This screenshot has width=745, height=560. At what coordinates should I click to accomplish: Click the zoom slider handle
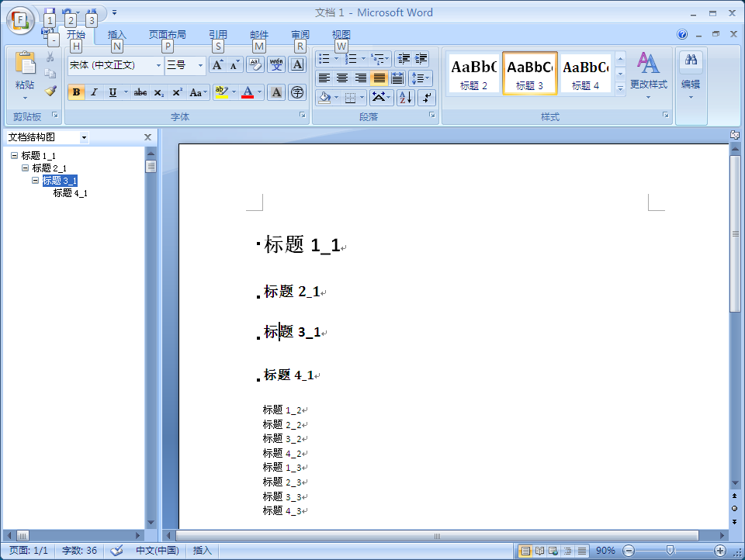tap(670, 551)
